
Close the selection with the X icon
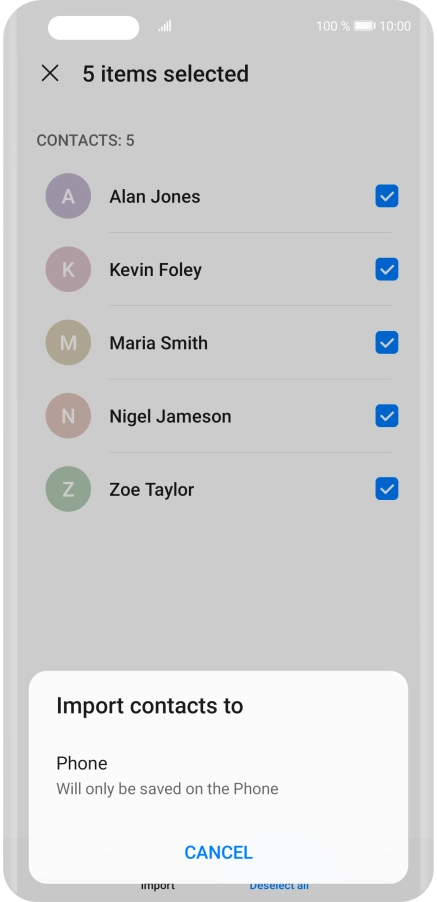(x=50, y=74)
